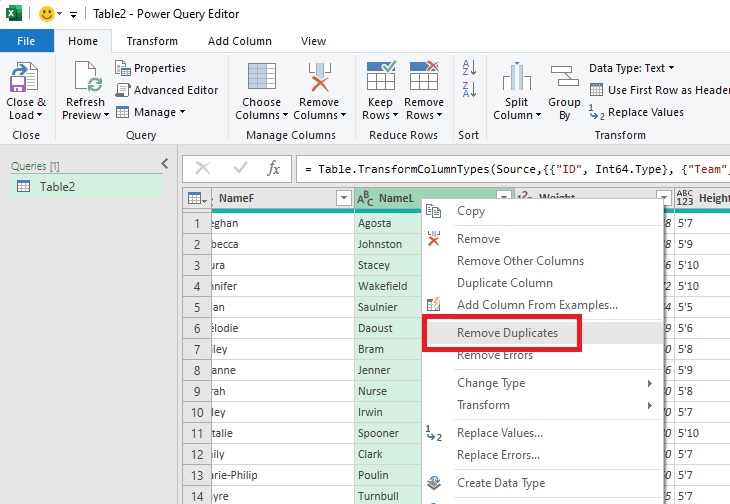730x504 pixels.
Task: Click the Remove Columns ribbon icon
Action: point(319,77)
